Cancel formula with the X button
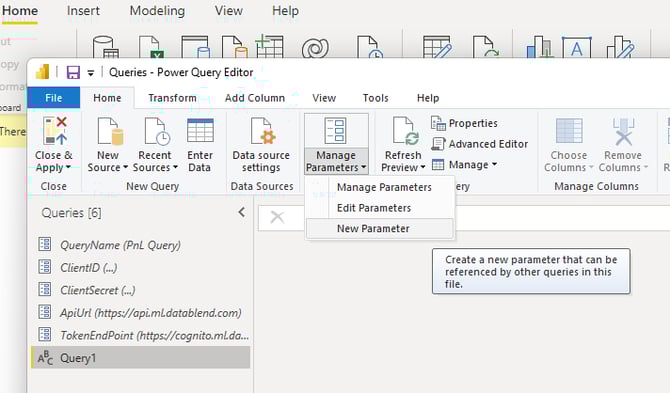The height and width of the screenshot is (393, 670). click(x=277, y=217)
